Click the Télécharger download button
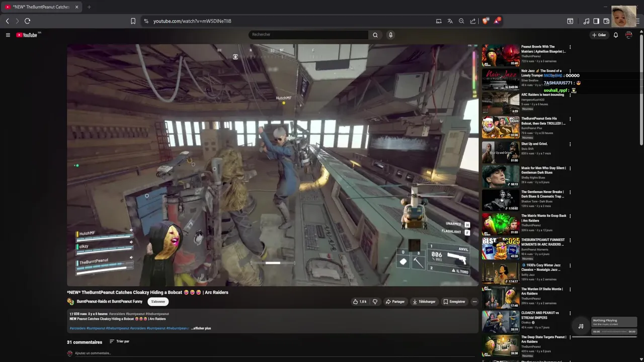 (x=424, y=302)
